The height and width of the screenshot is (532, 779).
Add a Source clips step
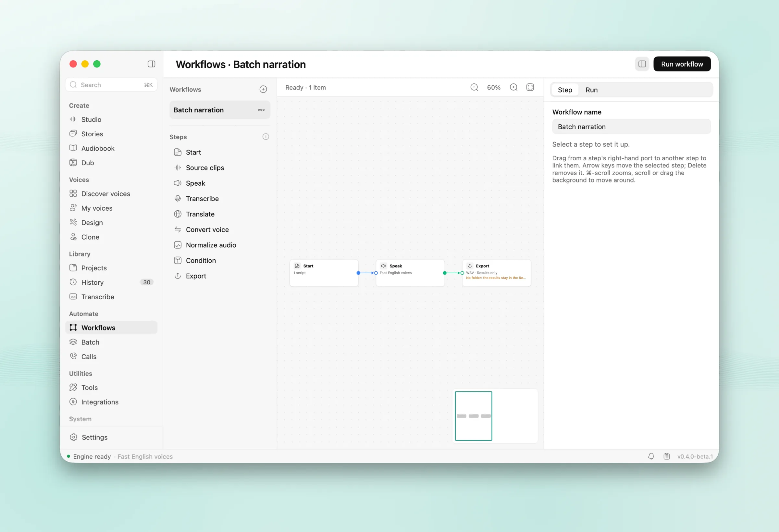[x=220, y=167]
